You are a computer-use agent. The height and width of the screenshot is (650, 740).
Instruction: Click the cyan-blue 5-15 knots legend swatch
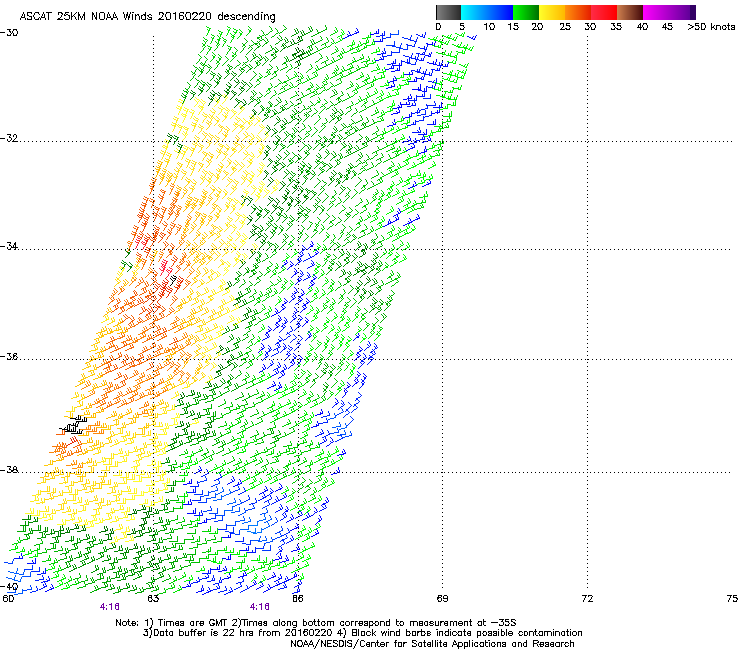487,12
